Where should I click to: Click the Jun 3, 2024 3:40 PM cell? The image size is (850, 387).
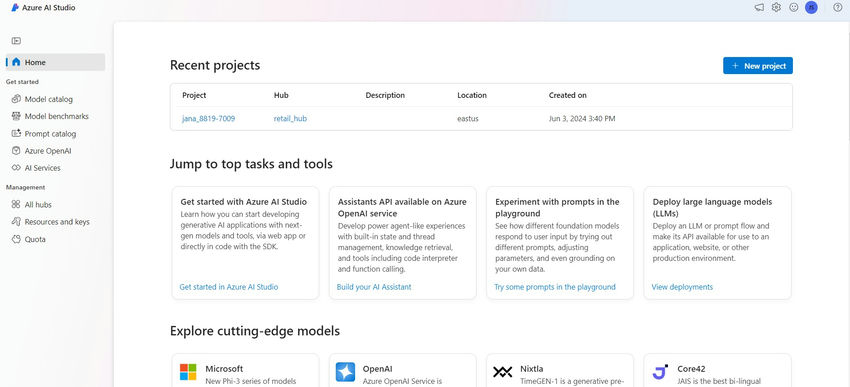(x=582, y=118)
